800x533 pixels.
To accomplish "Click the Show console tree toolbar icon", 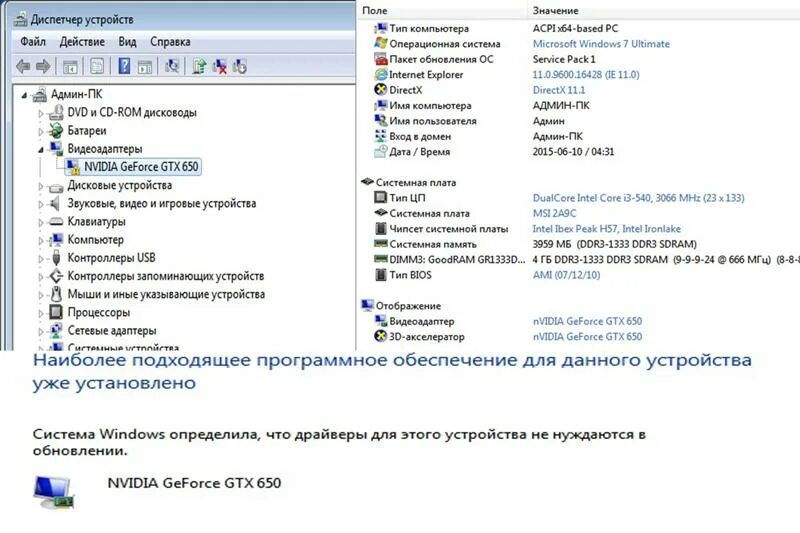I will 70,66.
